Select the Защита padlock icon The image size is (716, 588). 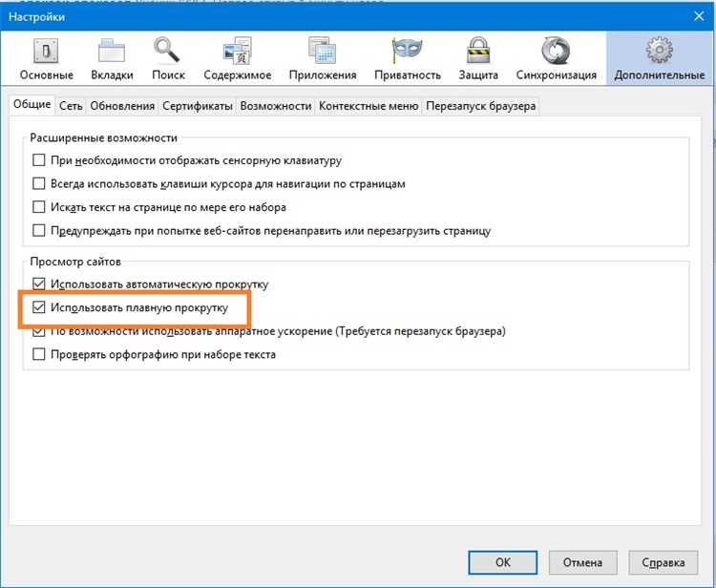point(478,51)
